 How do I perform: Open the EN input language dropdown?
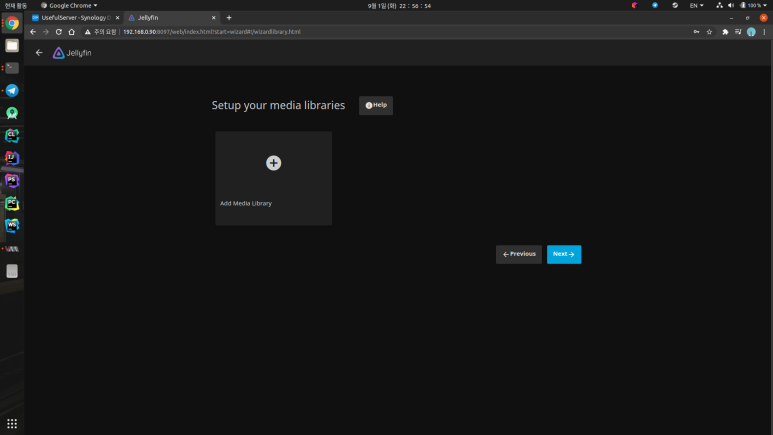point(696,5)
